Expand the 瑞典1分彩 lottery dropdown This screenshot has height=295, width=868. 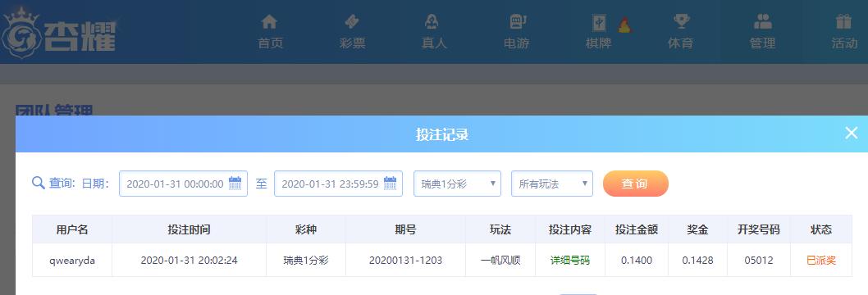pyautogui.click(x=457, y=184)
